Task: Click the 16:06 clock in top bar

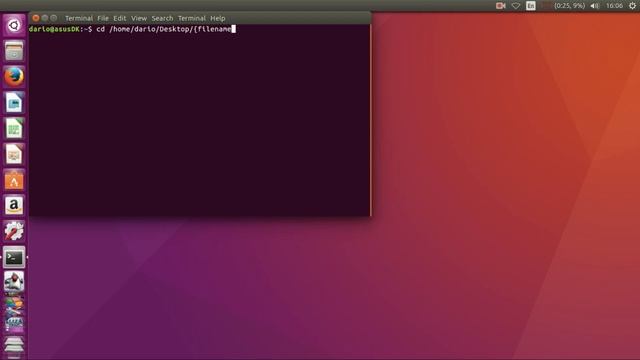Action: tap(614, 6)
